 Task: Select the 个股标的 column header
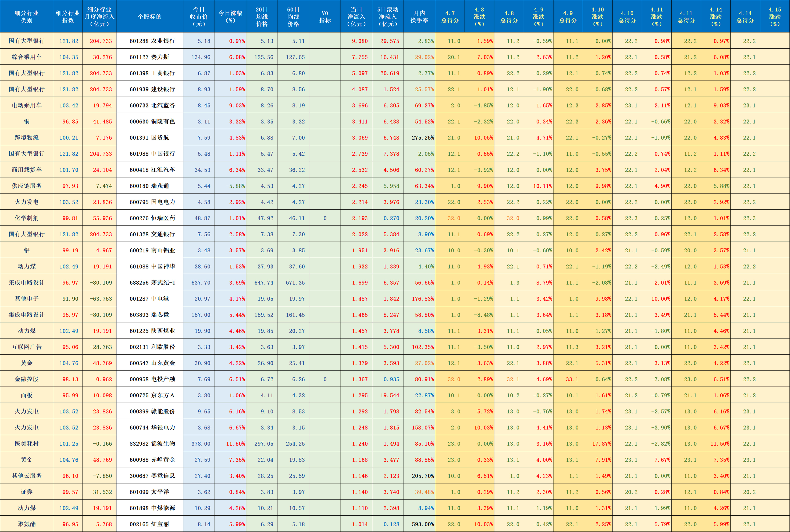pos(150,17)
